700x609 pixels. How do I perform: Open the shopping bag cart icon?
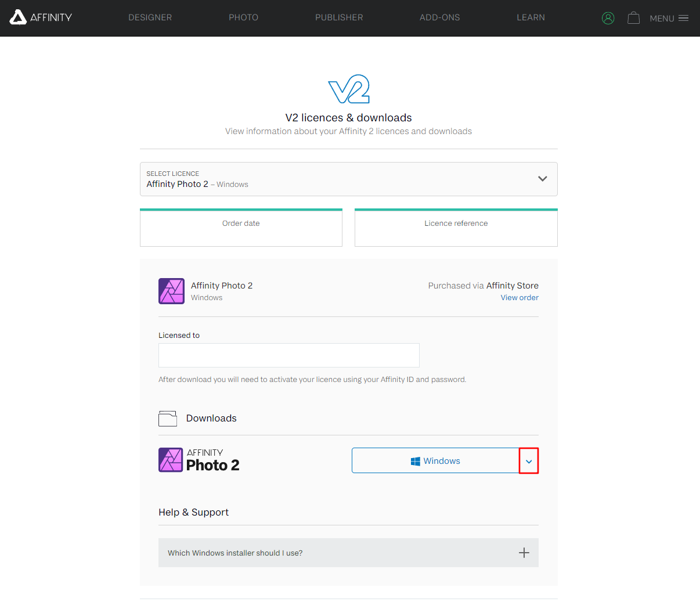click(633, 18)
